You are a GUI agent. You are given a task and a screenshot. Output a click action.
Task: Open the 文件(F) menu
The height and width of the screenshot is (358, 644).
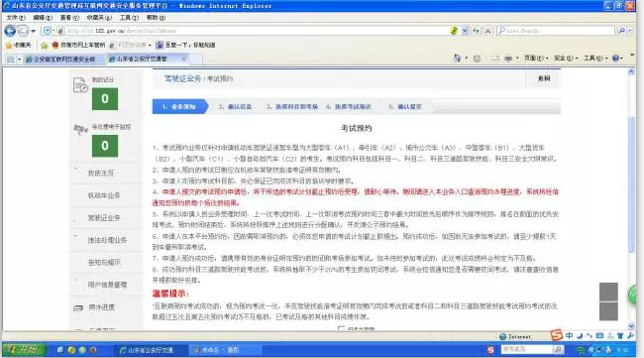(16, 18)
